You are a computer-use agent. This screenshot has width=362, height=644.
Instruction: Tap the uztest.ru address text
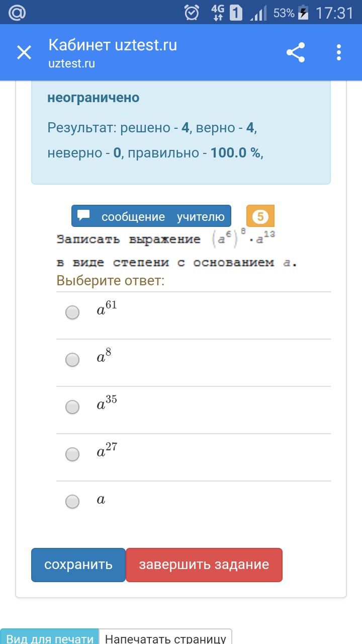tap(72, 64)
